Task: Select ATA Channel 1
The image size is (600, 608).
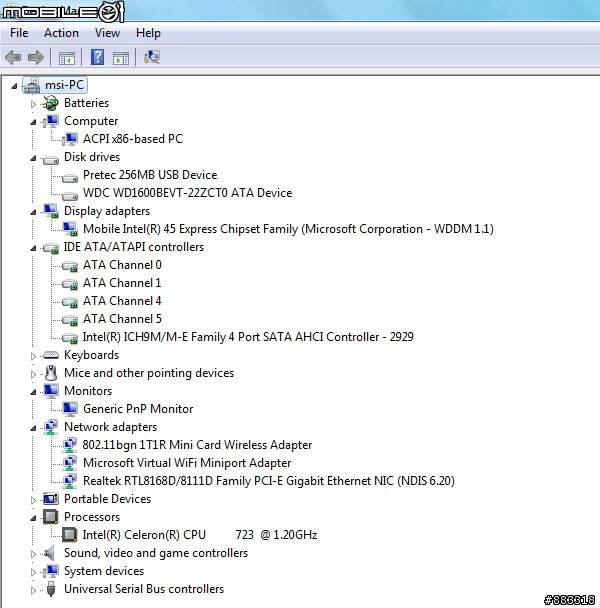Action: 122,283
